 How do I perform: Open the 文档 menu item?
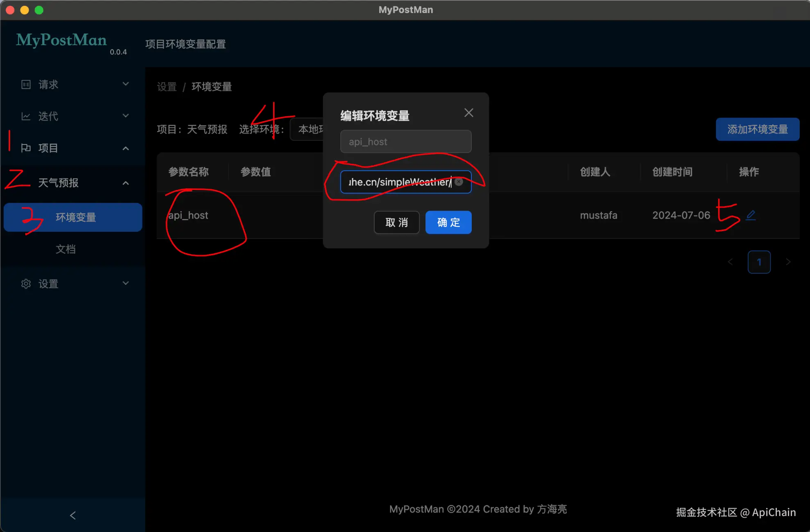pos(66,249)
